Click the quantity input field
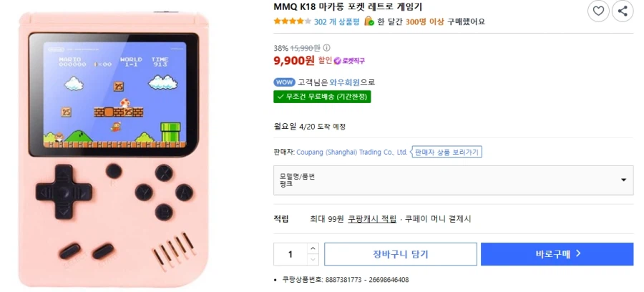Viewport: 644px width, 292px height. pos(291,254)
